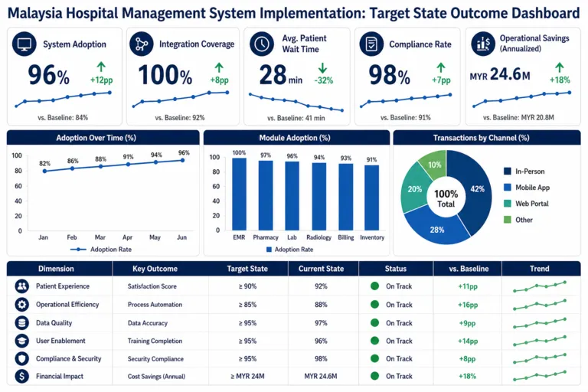Click the "100% Total" donut center label

tap(446, 198)
